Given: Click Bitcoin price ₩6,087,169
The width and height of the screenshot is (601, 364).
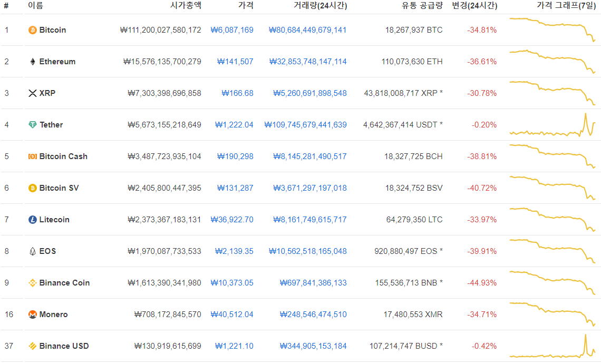Looking at the screenshot, I should point(232,30).
